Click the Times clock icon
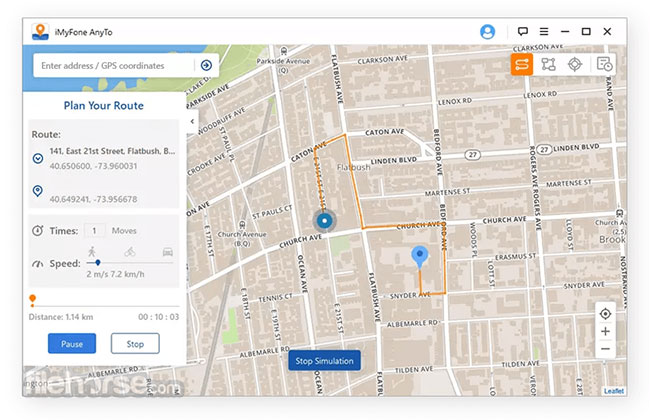 click(38, 231)
